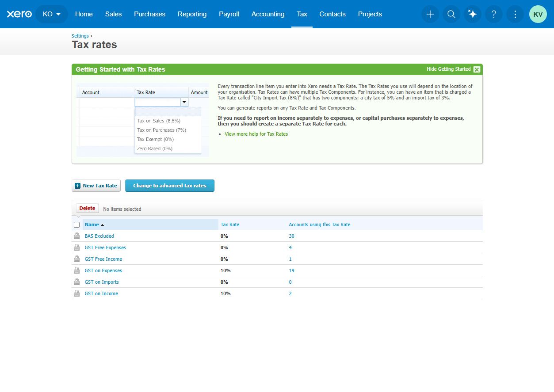Tick the select-all checkbox in table header

[76, 225]
